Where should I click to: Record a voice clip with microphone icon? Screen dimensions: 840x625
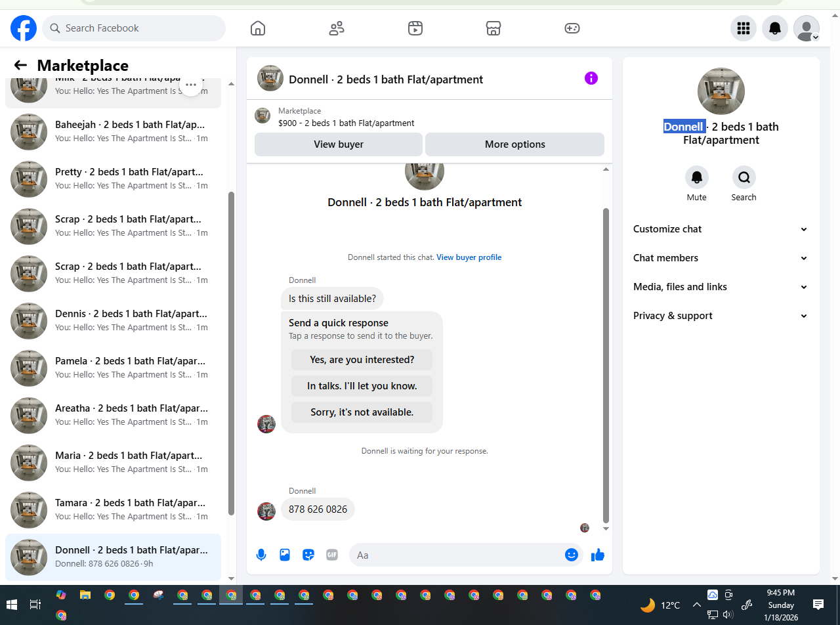click(261, 555)
